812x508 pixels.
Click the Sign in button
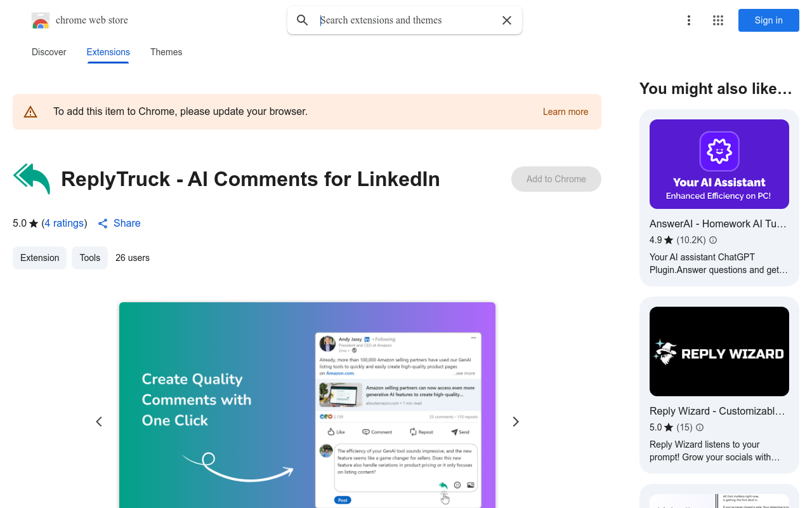[769, 20]
